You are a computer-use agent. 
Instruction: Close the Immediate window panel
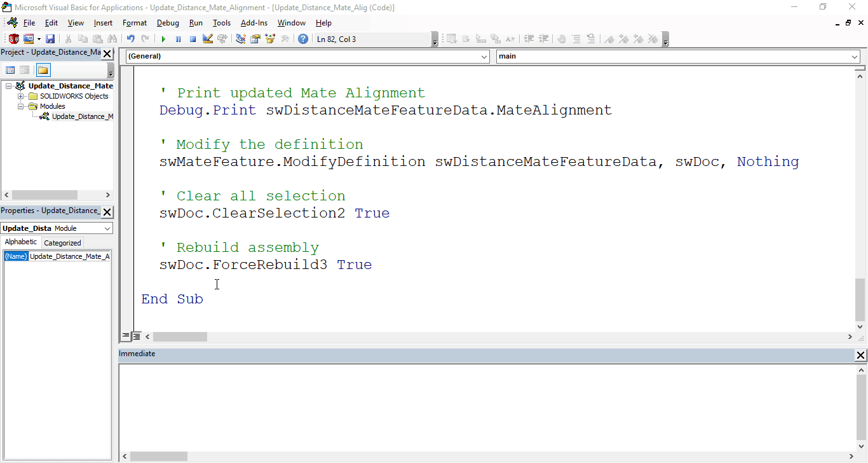coord(860,355)
